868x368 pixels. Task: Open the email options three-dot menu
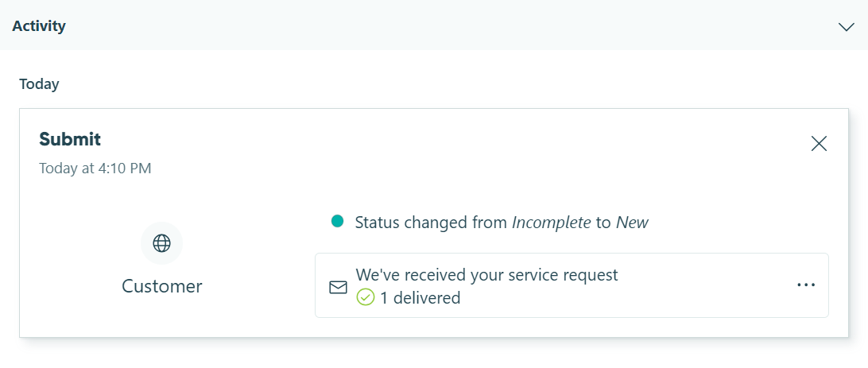[x=806, y=285]
